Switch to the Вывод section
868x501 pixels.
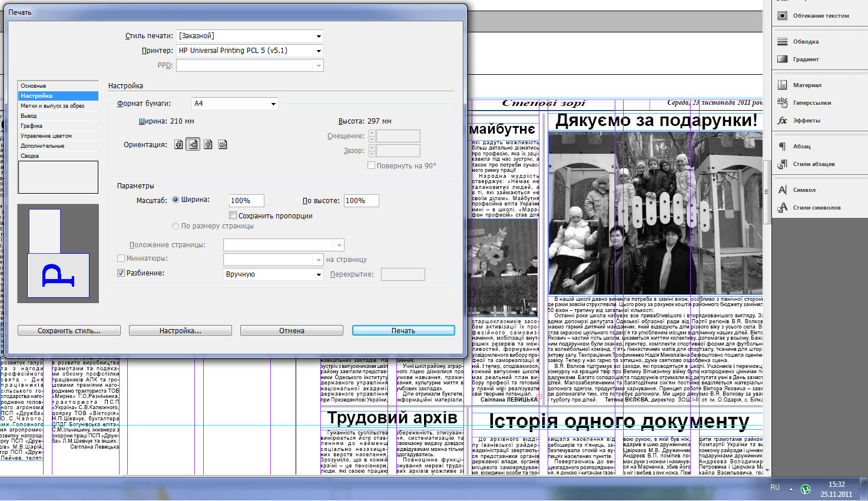point(58,116)
